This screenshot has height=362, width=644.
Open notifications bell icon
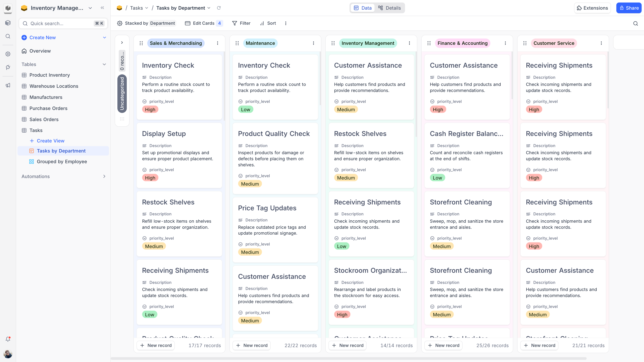click(8, 339)
